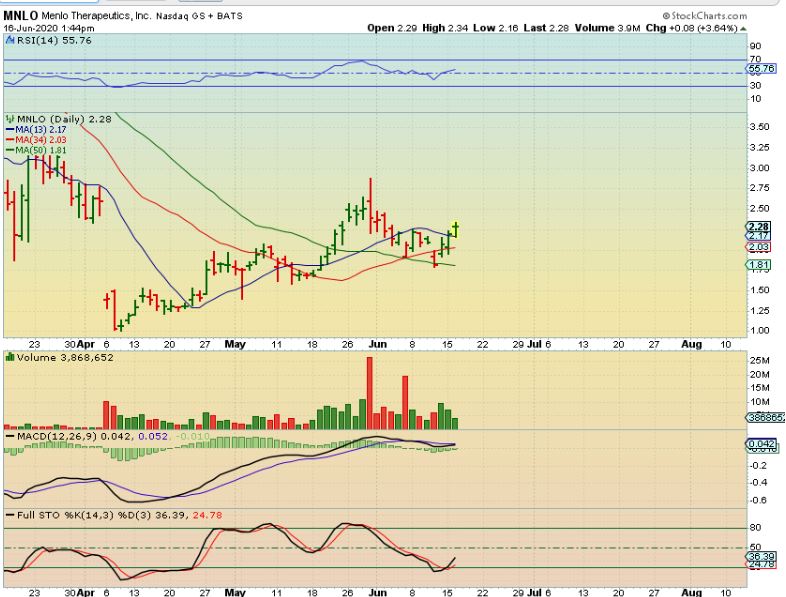Click the 1.81 green MA tag on right axis
The width and height of the screenshot is (786, 597).
click(x=759, y=265)
